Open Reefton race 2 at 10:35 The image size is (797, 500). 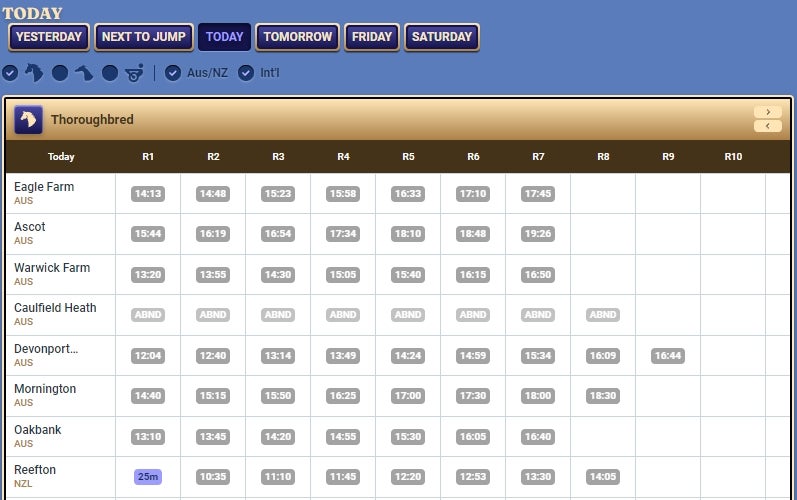point(213,477)
